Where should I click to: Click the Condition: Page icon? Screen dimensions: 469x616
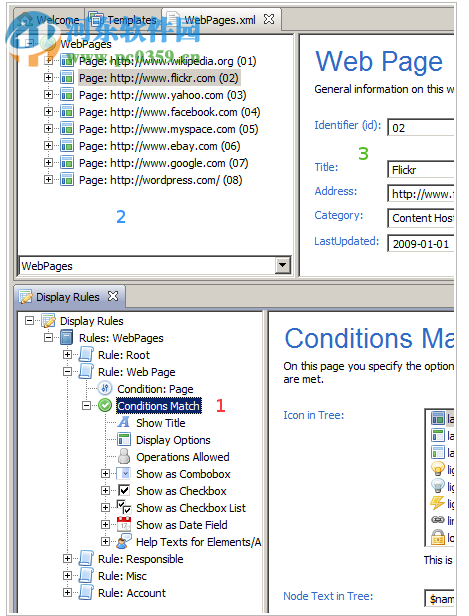105,388
